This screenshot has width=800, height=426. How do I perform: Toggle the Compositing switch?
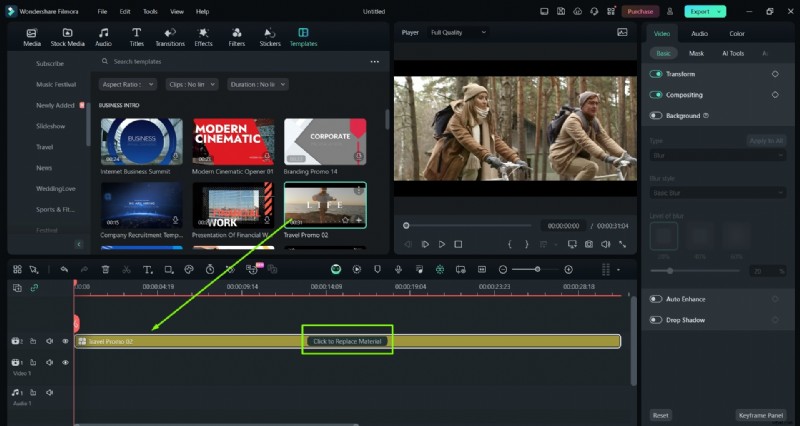pos(656,95)
